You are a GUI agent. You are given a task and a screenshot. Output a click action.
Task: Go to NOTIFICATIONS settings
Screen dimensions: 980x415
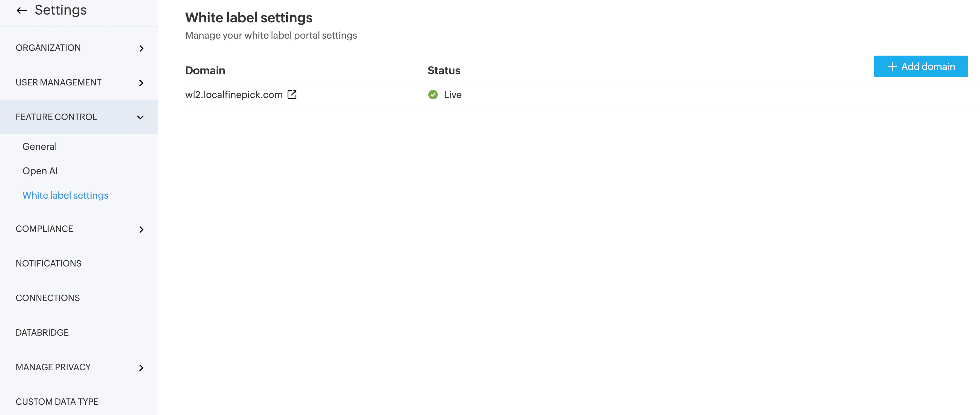(48, 263)
